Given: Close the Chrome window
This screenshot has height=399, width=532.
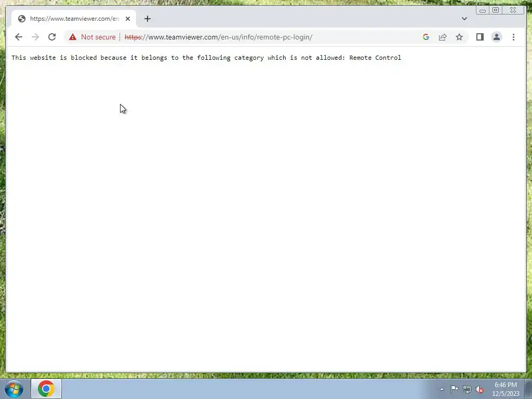Looking at the screenshot, I should point(513,10).
